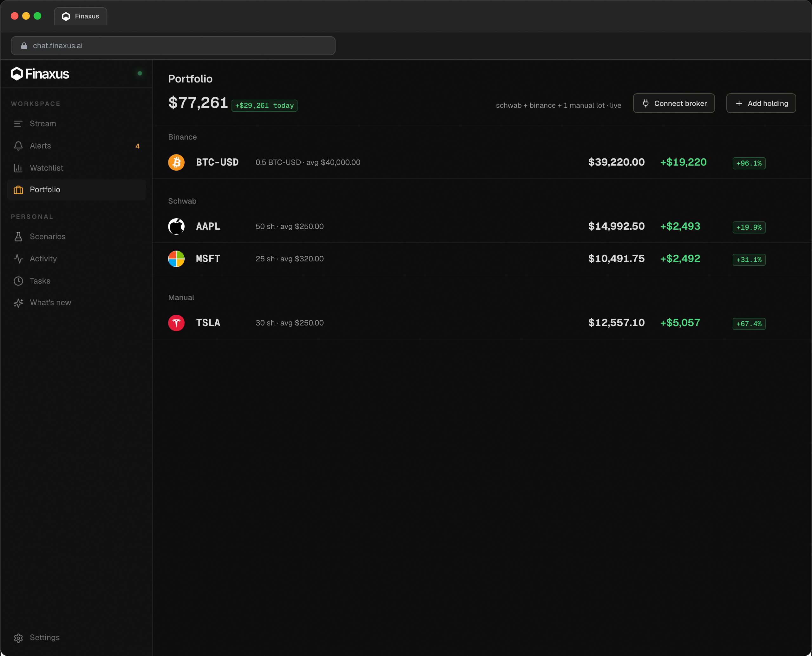Click the TSLA ticker symbol

click(x=208, y=323)
